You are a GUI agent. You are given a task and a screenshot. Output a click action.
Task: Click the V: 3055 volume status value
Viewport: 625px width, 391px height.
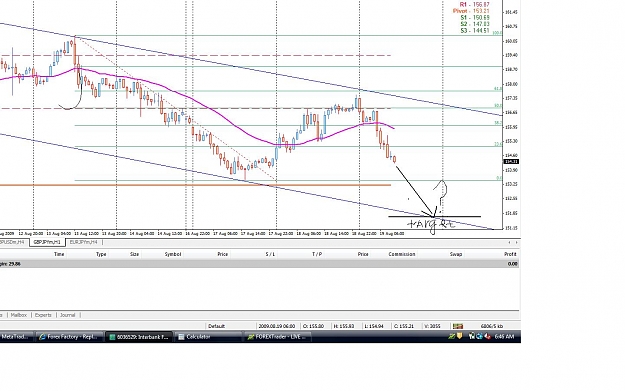click(432, 326)
